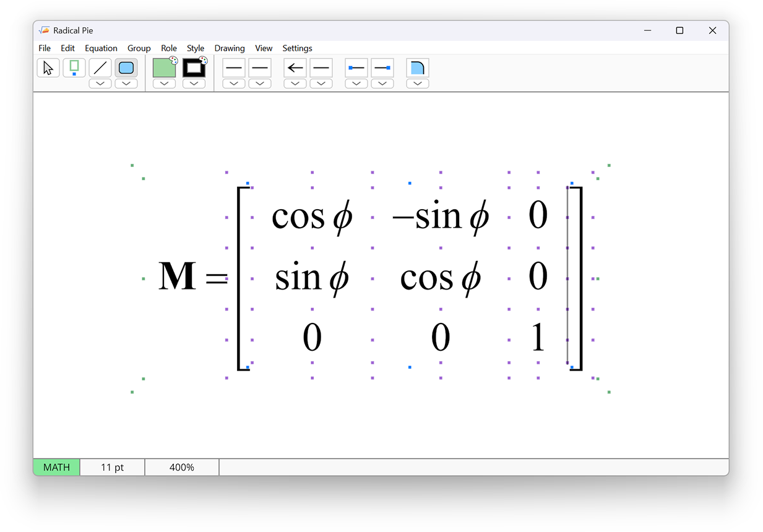
Task: Expand the fill color dropdown
Action: pos(163,83)
